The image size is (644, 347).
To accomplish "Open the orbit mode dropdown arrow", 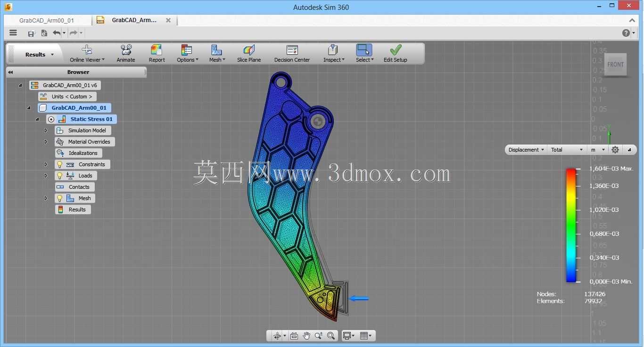I will point(285,336).
